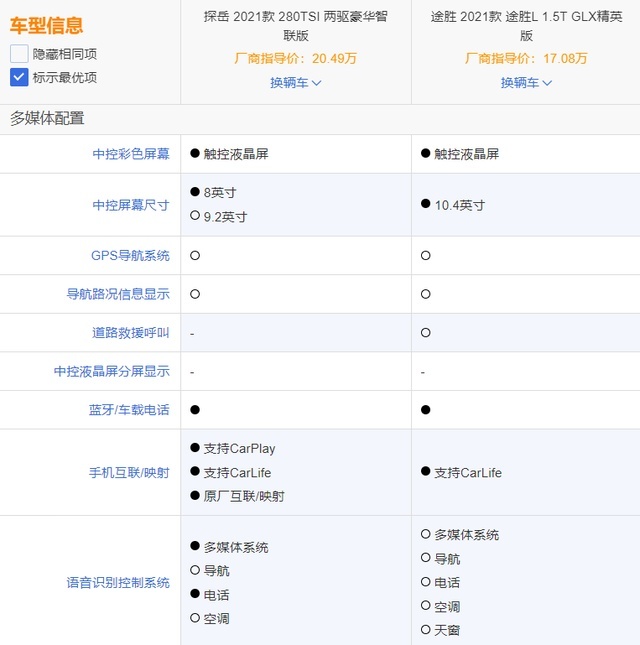Select 触控液晶屏 in the 途胜 column
Screen dimensions: 640x645
click(x=467, y=154)
